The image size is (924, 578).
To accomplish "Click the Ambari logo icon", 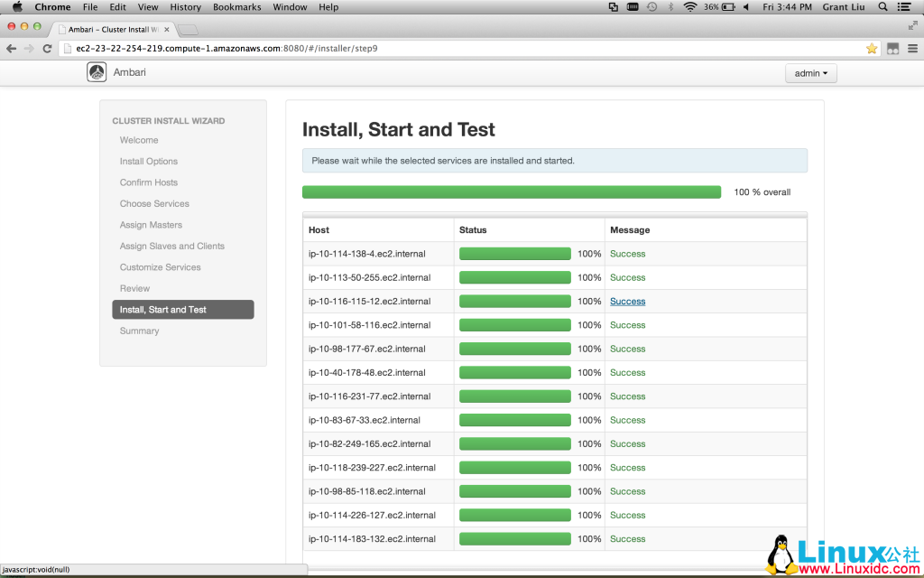I will (97, 71).
